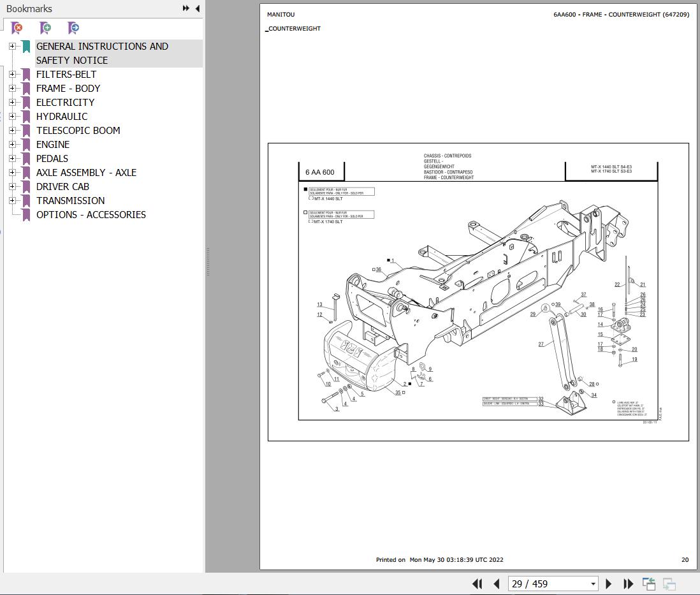Click the bookmark icon beside OPTIONS - ACCESSORIES

pyautogui.click(x=26, y=215)
